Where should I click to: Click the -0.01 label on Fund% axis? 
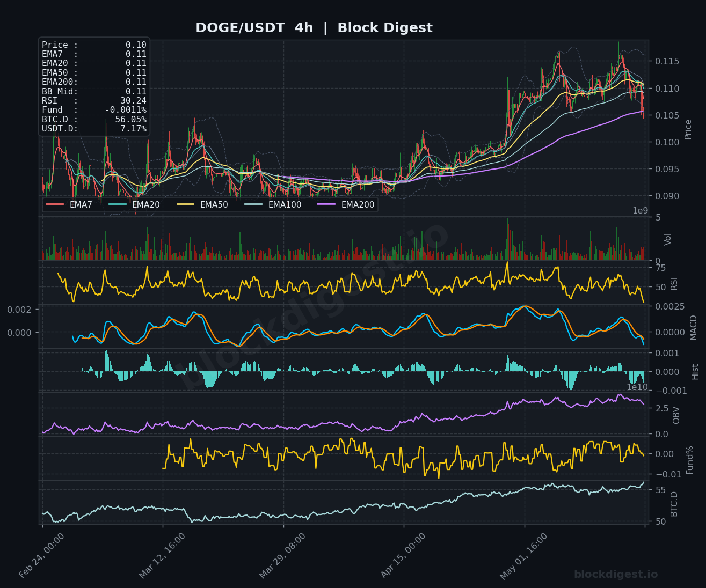pos(667,474)
